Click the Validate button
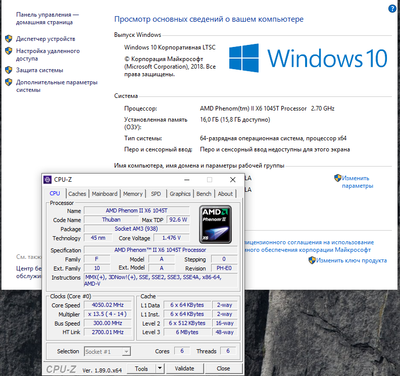400x376 pixels. pyautogui.click(x=184, y=368)
